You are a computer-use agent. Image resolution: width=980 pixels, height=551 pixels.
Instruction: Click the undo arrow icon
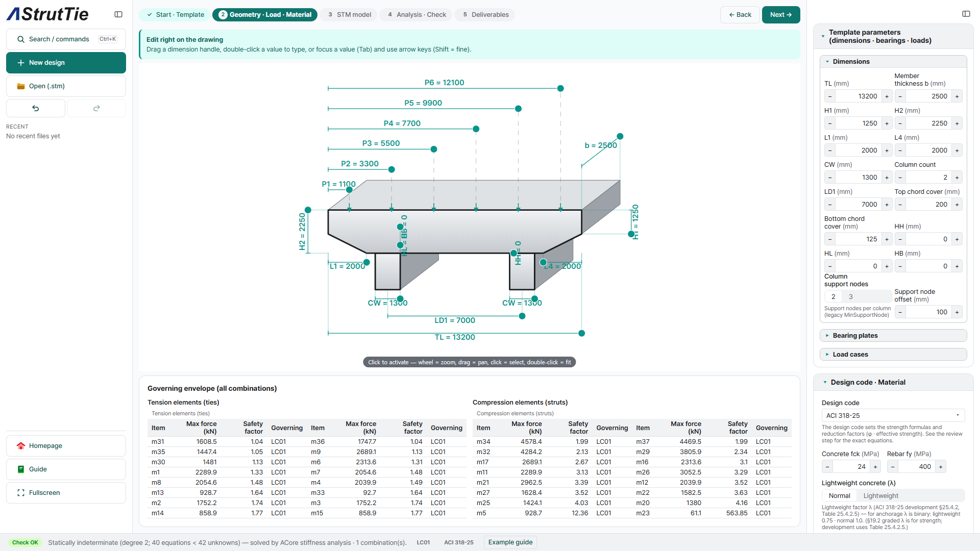coord(36,108)
